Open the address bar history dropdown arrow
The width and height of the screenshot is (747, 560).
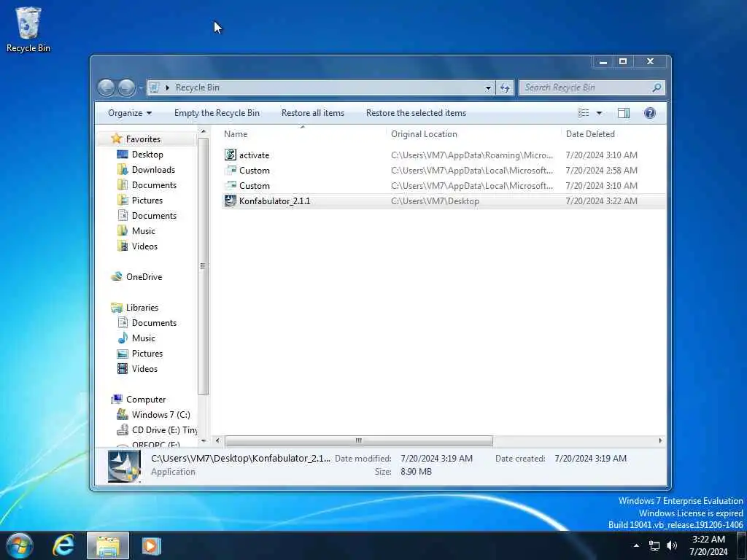click(x=488, y=87)
